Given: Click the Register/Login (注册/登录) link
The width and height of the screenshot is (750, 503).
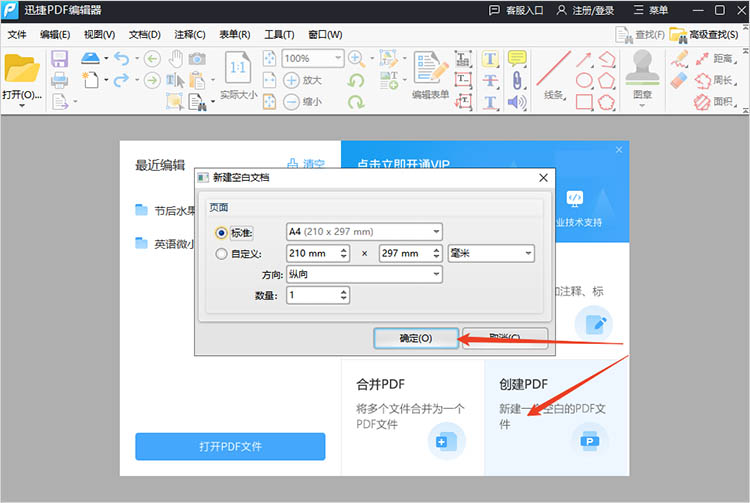Looking at the screenshot, I should click(x=585, y=11).
